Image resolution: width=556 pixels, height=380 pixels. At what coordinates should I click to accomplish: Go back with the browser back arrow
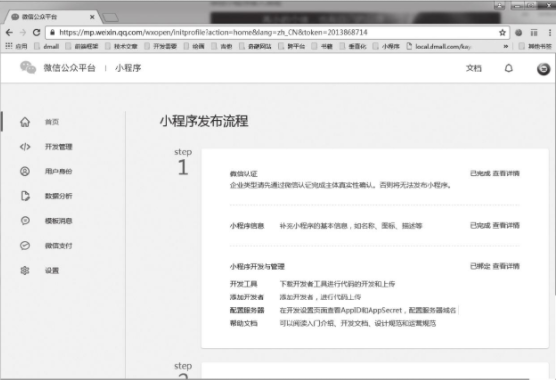tap(9, 33)
